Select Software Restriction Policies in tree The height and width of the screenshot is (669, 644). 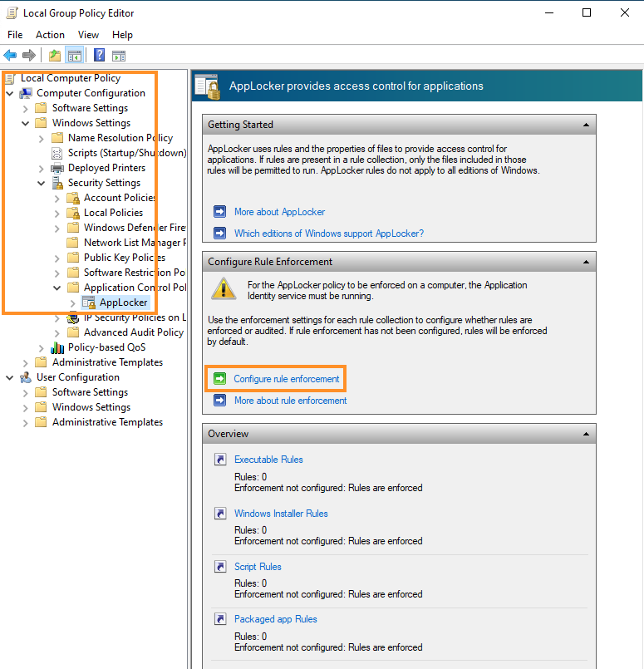(135, 273)
